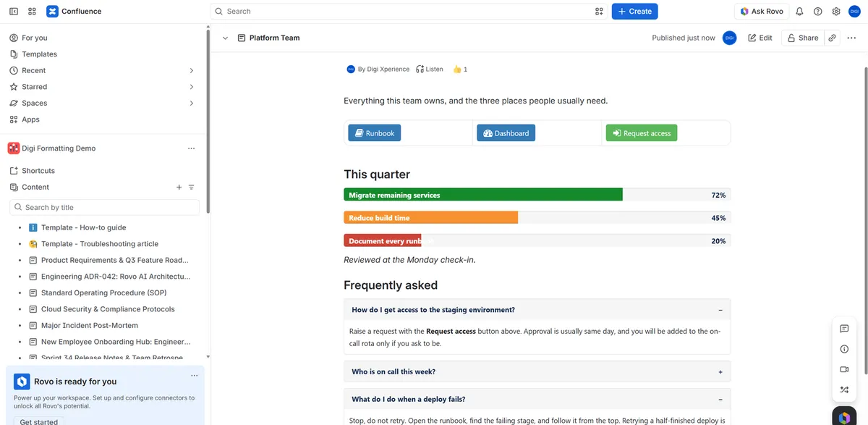The image size is (868, 425).
Task: Open comments icon in right floating panel
Action: pos(844,329)
